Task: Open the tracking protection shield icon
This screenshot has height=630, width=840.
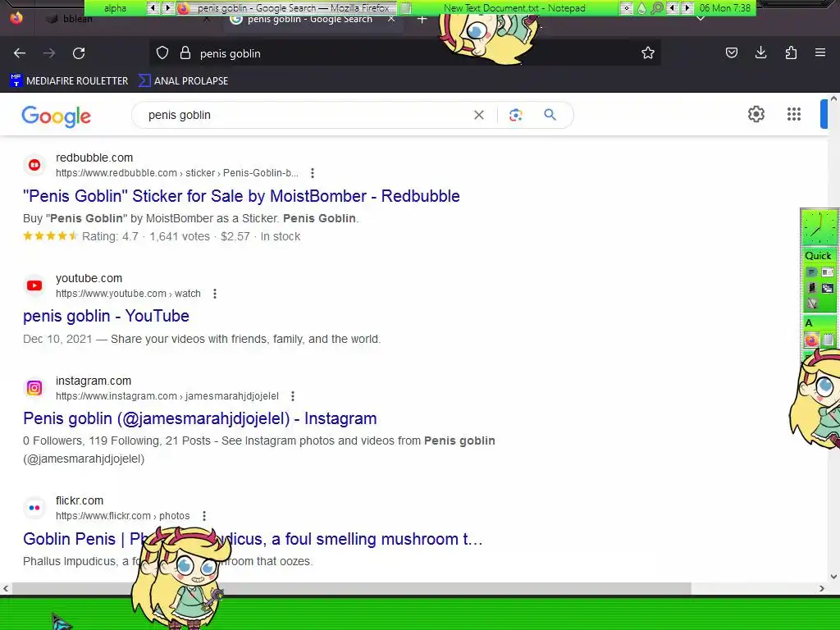Action: (162, 53)
